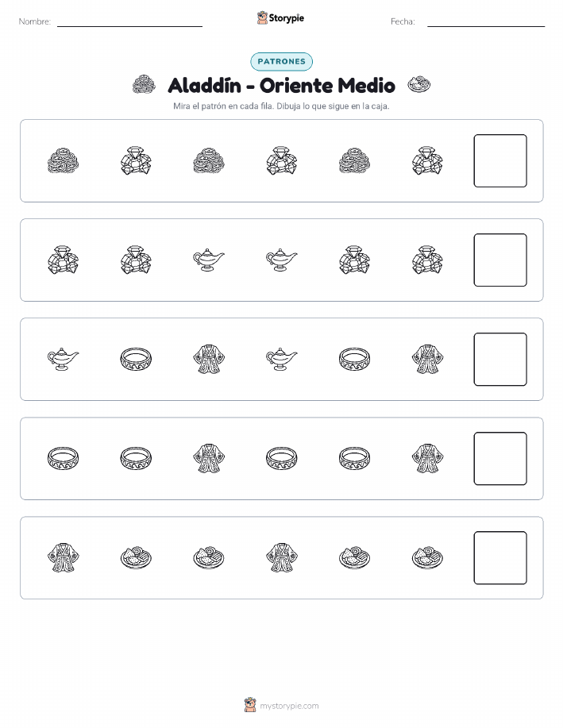The height and width of the screenshot is (728, 563).
Task: Click the answer box in row one
Action: 500,161
